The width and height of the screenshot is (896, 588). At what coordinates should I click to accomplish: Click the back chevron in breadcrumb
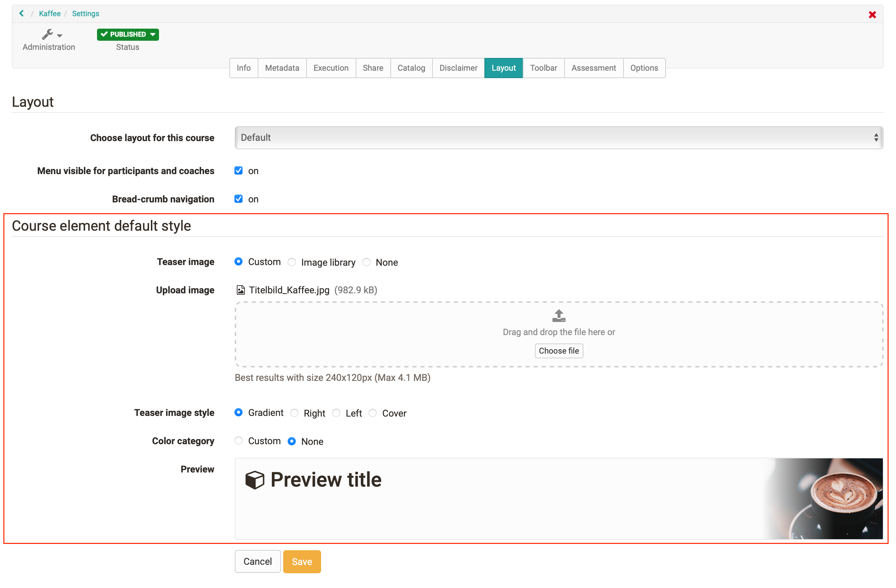click(22, 13)
